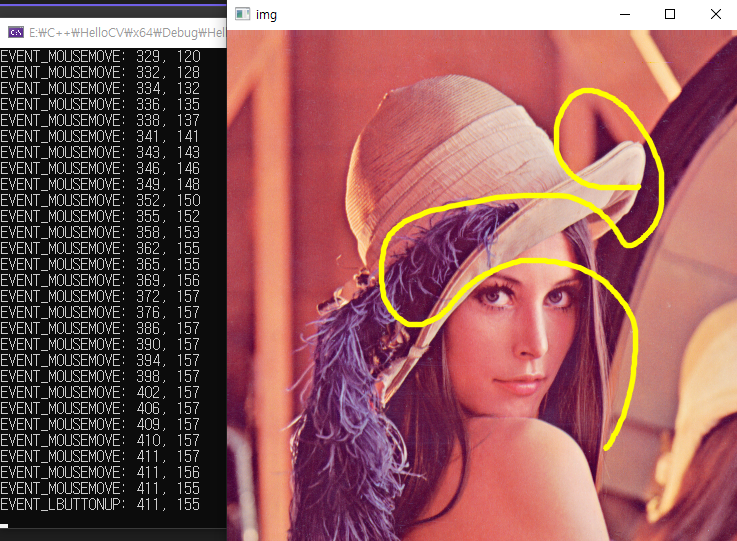Click console line EVENT_MOUSEMOVE: 341, 141
This screenshot has width=737, height=541.
coord(100,136)
